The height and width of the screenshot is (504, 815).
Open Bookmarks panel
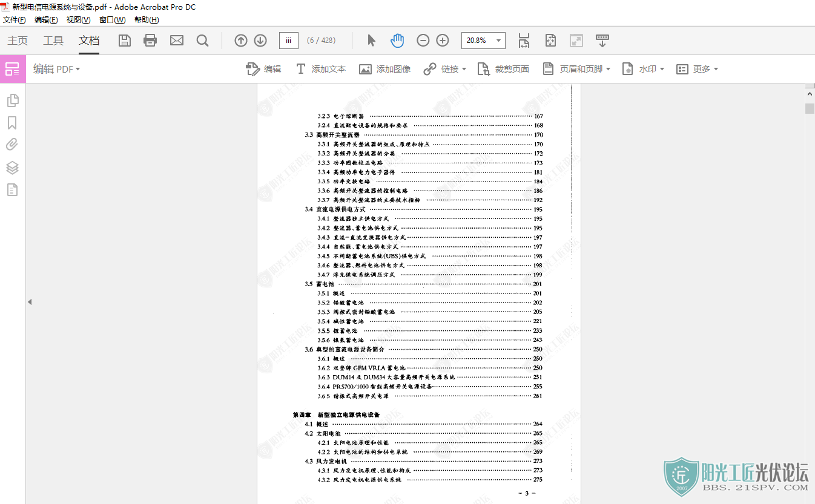click(12, 123)
